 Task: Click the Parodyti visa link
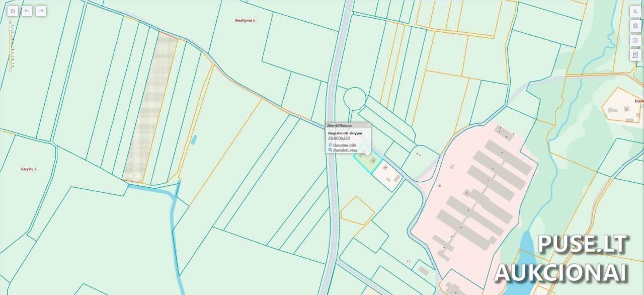coord(345,150)
